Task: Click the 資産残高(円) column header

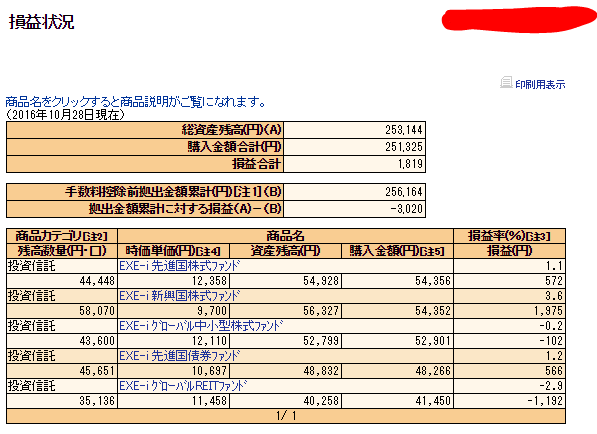Action: pos(286,251)
